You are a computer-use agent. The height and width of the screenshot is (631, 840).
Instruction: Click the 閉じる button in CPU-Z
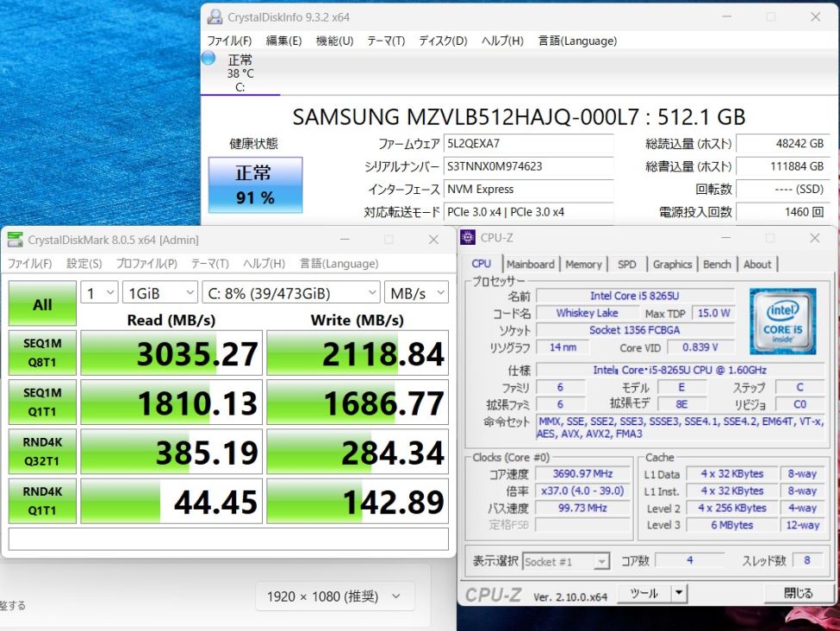(798, 593)
